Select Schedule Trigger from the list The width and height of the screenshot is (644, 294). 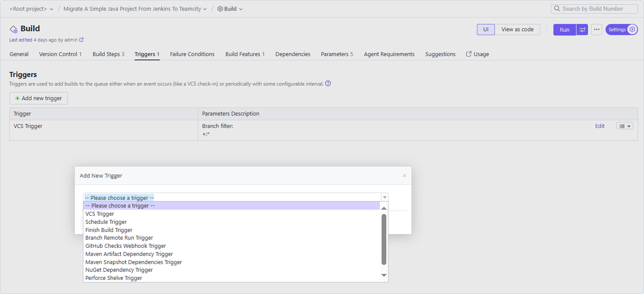click(x=106, y=222)
